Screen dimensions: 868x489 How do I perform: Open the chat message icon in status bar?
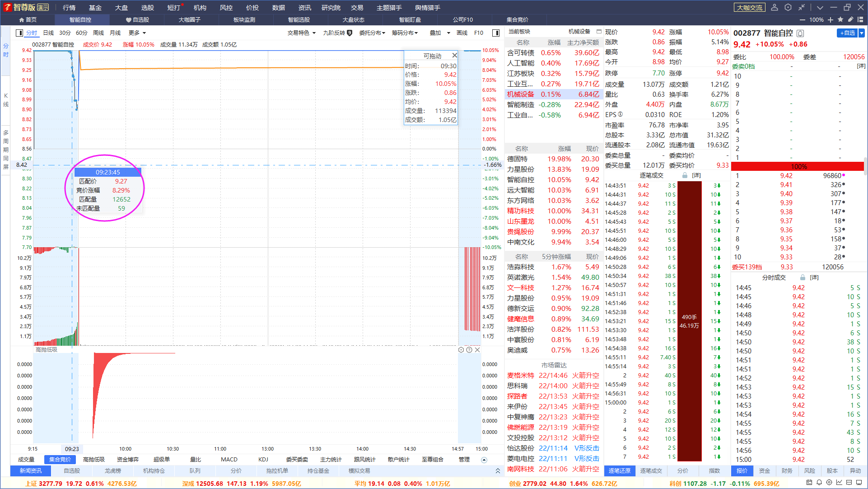pyautogui.click(x=849, y=483)
